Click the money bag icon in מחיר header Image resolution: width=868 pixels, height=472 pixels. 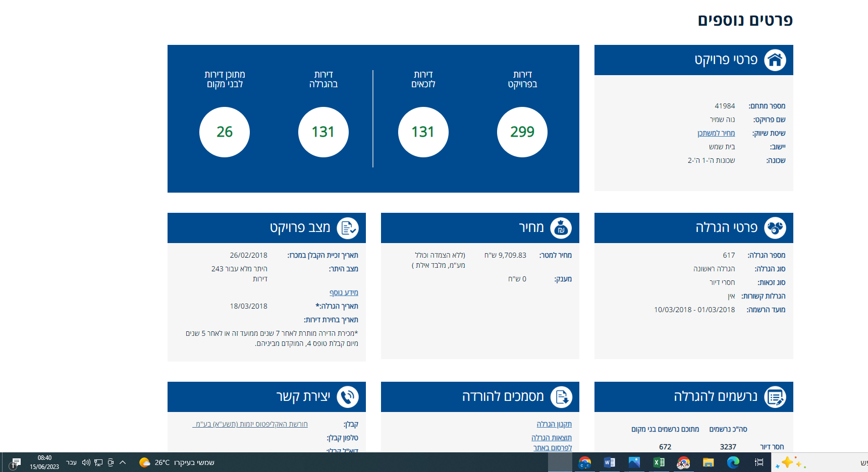click(x=561, y=228)
